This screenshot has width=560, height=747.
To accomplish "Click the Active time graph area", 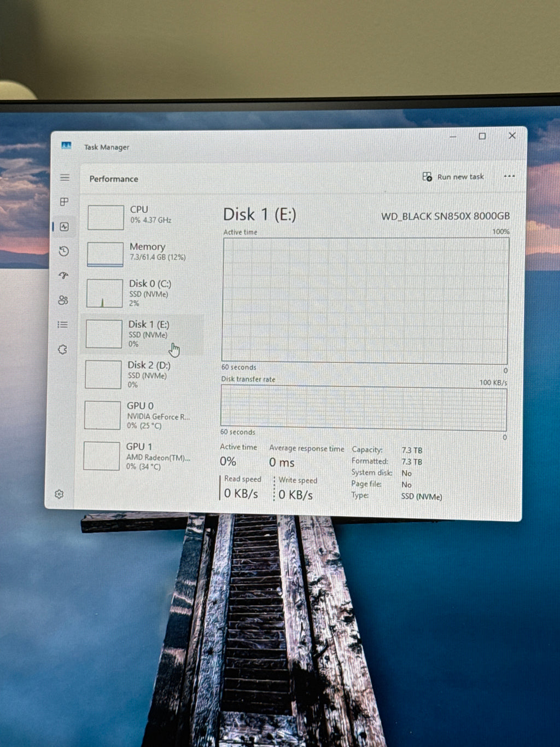I will click(365, 300).
